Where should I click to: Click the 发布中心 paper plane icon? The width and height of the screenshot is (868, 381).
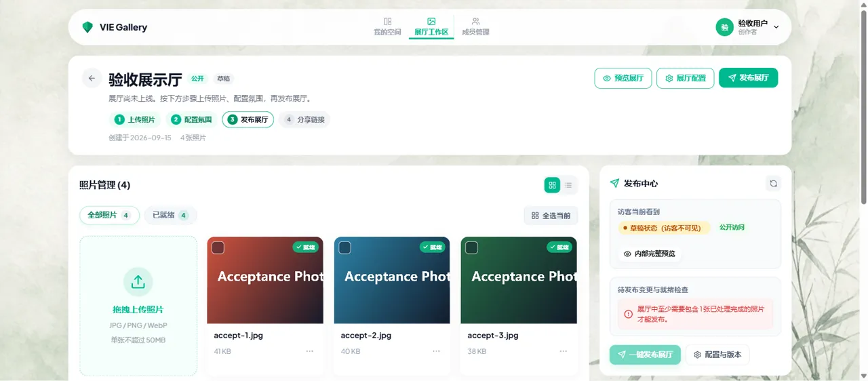614,184
